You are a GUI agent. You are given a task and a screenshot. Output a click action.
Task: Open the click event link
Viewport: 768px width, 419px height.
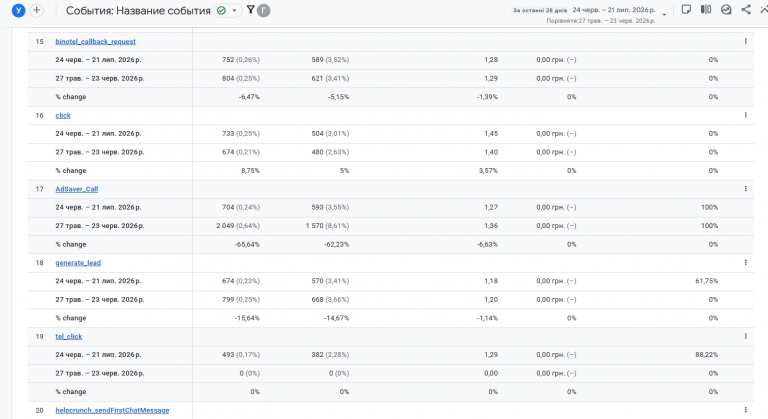[x=63, y=115]
